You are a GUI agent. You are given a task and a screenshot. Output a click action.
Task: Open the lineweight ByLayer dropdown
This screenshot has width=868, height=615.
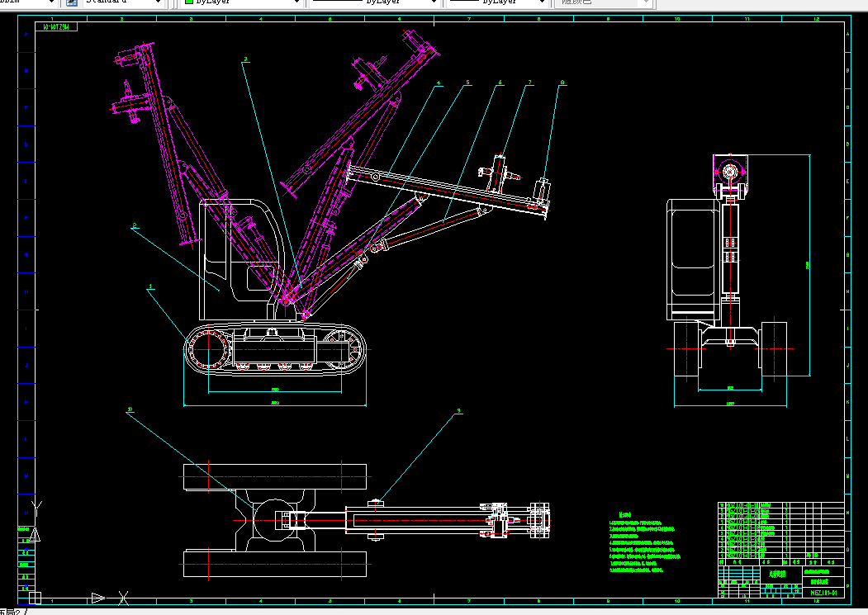[497, 2]
